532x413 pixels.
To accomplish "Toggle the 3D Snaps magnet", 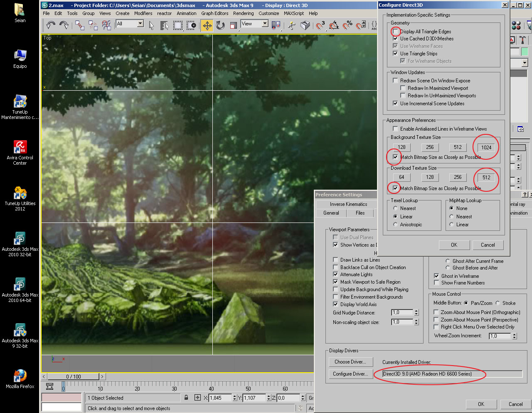I will pos(320,25).
